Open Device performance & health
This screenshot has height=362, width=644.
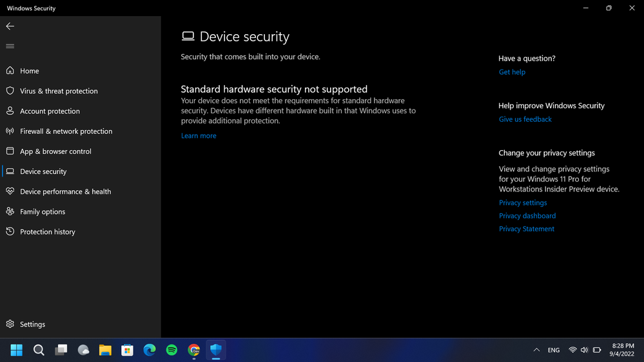(81, 191)
